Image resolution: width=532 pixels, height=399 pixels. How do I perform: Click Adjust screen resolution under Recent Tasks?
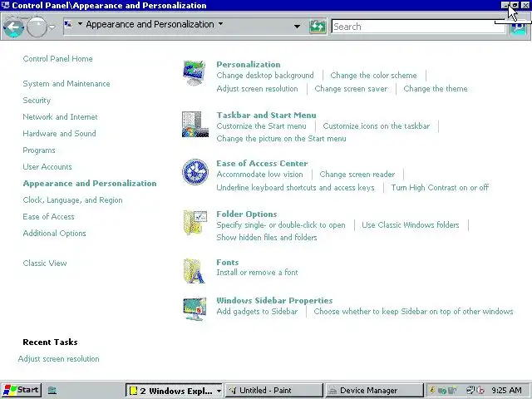pos(59,358)
